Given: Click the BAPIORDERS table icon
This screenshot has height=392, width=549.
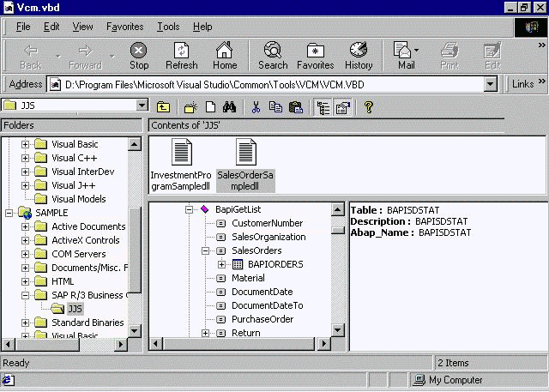Looking at the screenshot, I should click(x=238, y=264).
